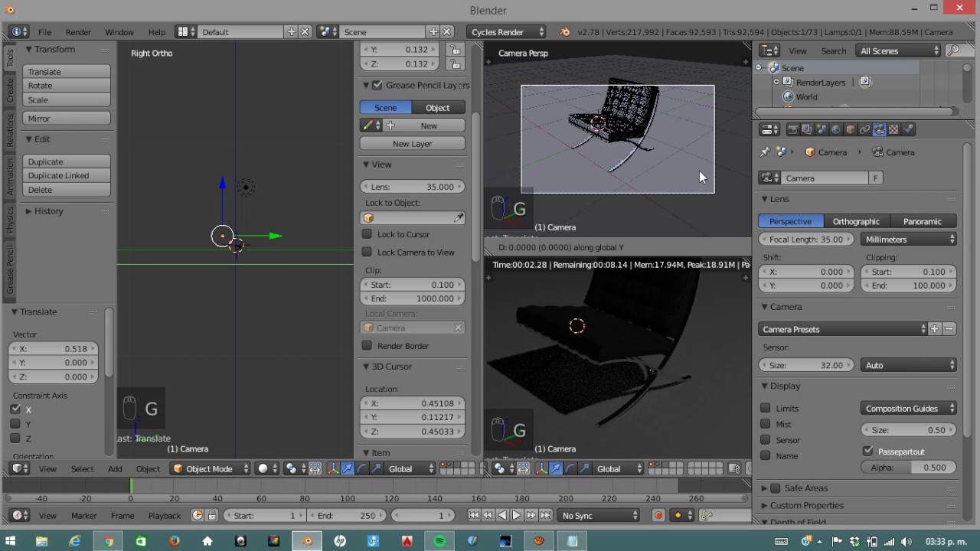Open the Object Mode dropdown

[x=210, y=468]
